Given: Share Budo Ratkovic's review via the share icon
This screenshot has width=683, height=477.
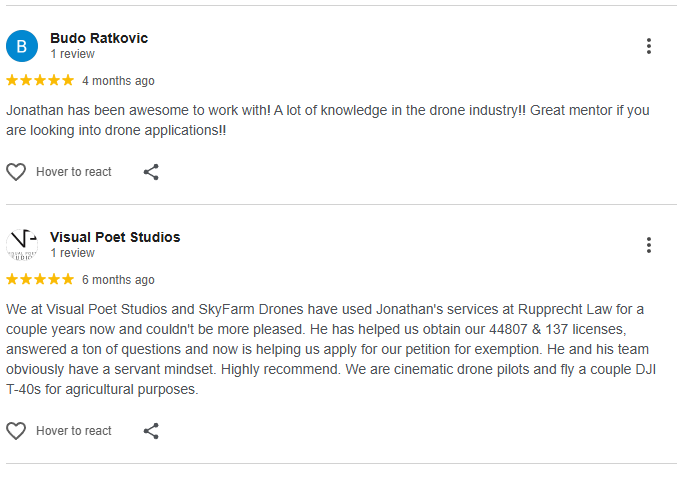Looking at the screenshot, I should tap(151, 172).
